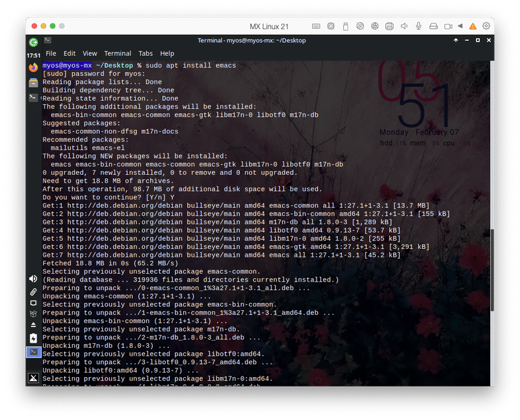Open the MX Linux start menu icon
The height and width of the screenshot is (420, 520).
(x=33, y=378)
